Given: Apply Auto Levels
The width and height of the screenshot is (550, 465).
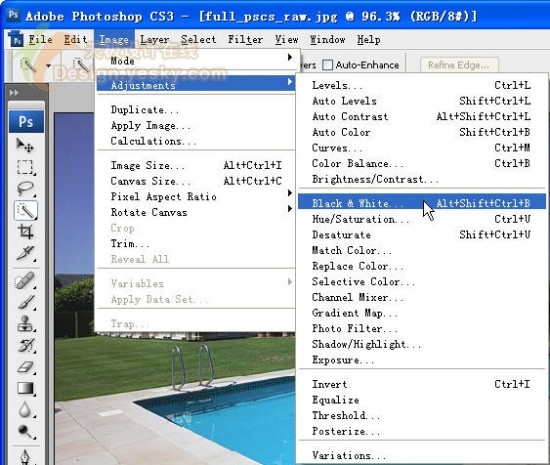Looking at the screenshot, I should (x=421, y=101).
